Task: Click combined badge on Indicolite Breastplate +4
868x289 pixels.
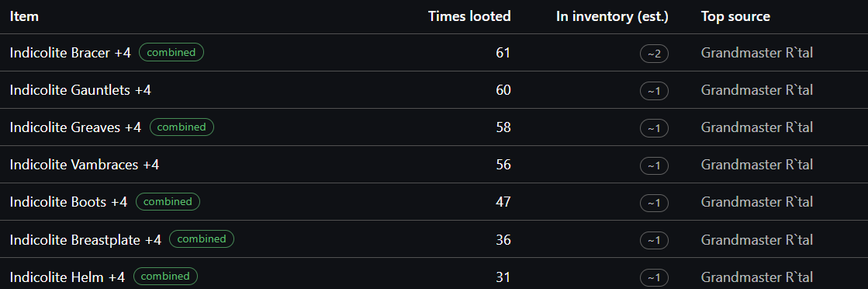Action: 202,239
